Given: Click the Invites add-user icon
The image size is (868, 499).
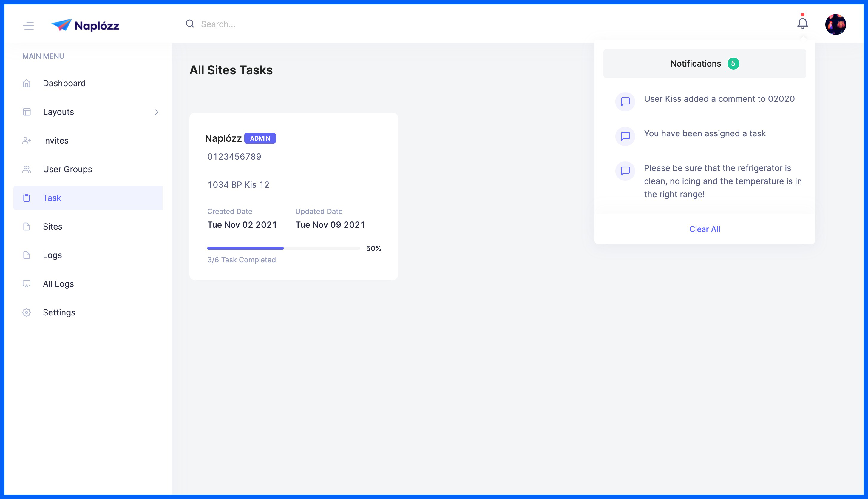Looking at the screenshot, I should coord(27,141).
